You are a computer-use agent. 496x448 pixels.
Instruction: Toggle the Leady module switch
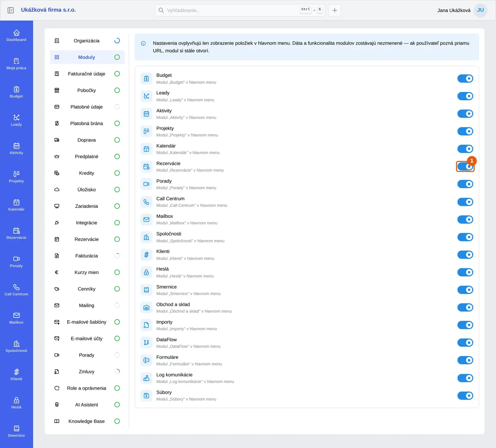point(465,96)
